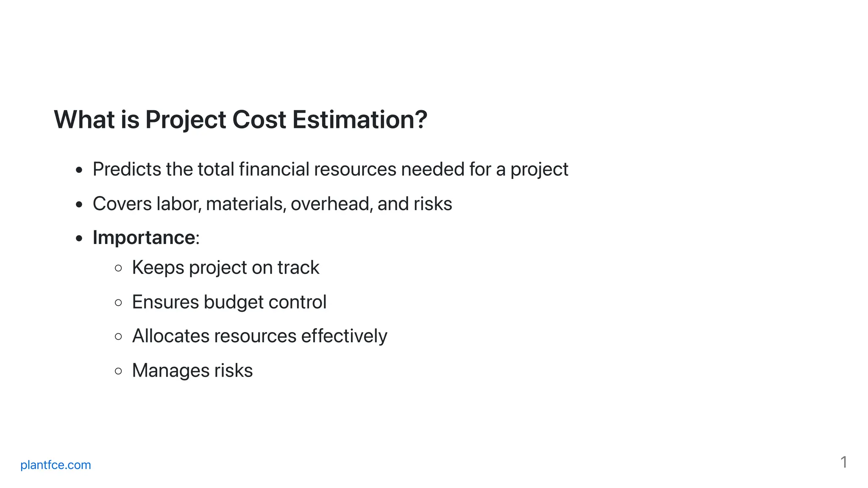Click the slide title 'What is Project Cost Estimation?'

coord(241,120)
